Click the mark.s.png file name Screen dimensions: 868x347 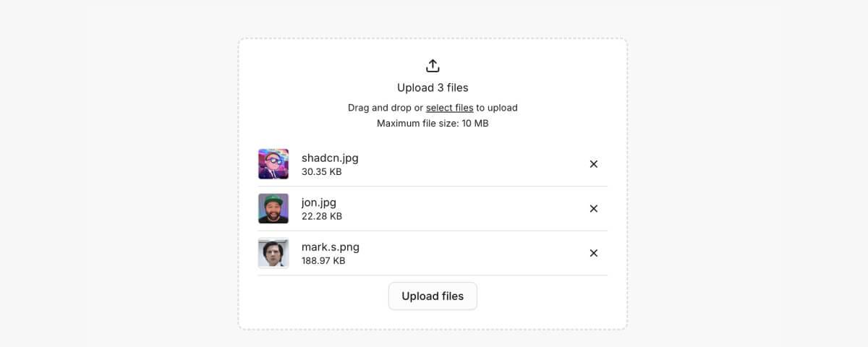click(x=331, y=247)
